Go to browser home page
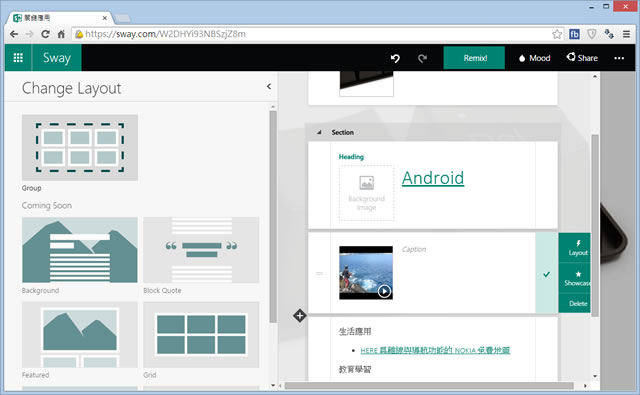640x395 pixels. point(61,34)
